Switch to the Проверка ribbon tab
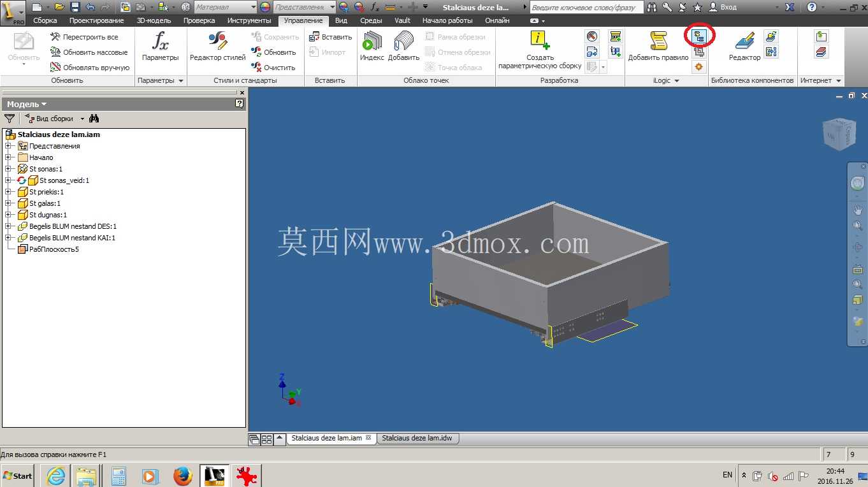 199,20
